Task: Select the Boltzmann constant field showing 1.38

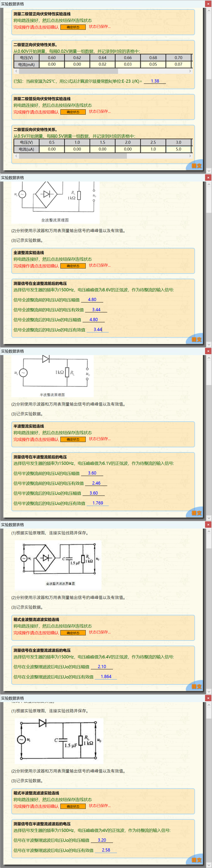Action: (x=155, y=81)
